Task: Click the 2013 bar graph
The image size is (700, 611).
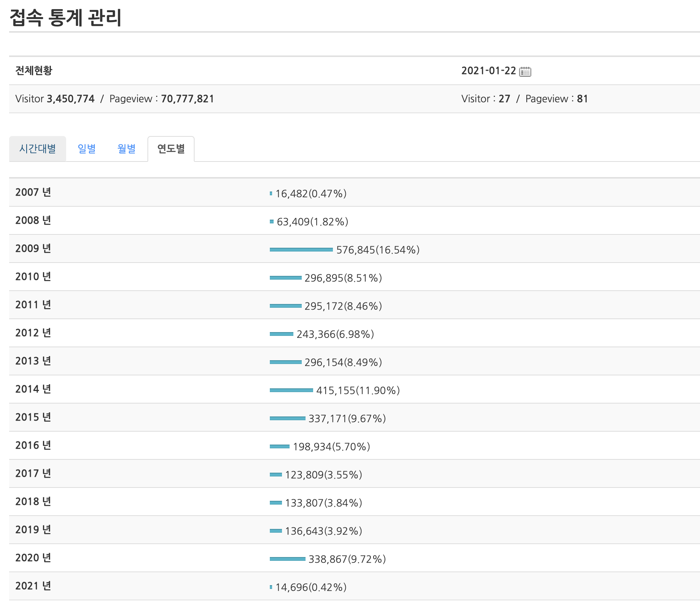Action: [x=286, y=362]
